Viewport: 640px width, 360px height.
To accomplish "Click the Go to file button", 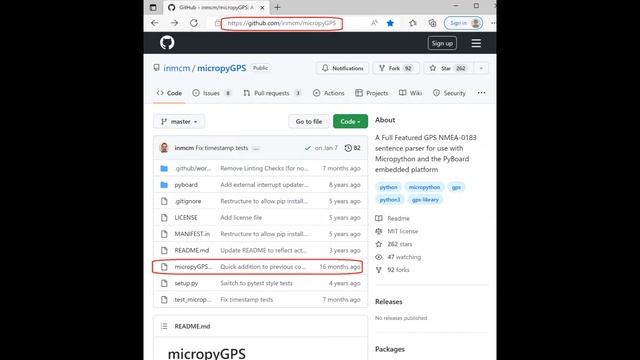I will pyautogui.click(x=309, y=121).
